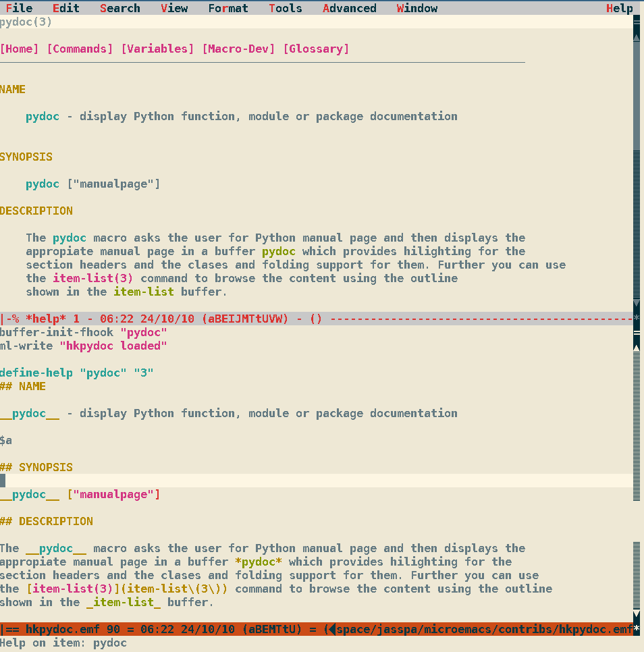Click the green item-list word in help description
The height and width of the screenshot is (652, 644).
click(x=144, y=292)
